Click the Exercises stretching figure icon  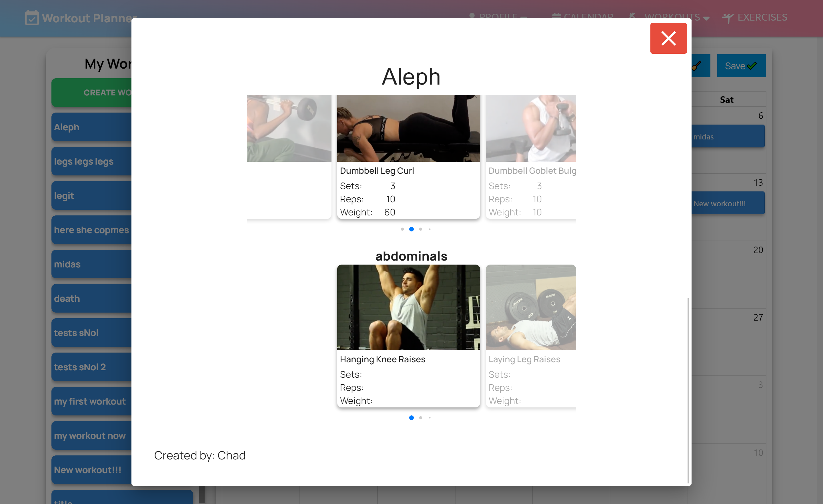[728, 18]
